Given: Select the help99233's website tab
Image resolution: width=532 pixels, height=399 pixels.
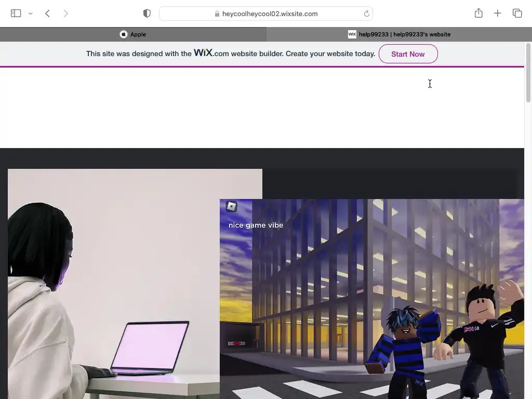Looking at the screenshot, I should pos(399,34).
